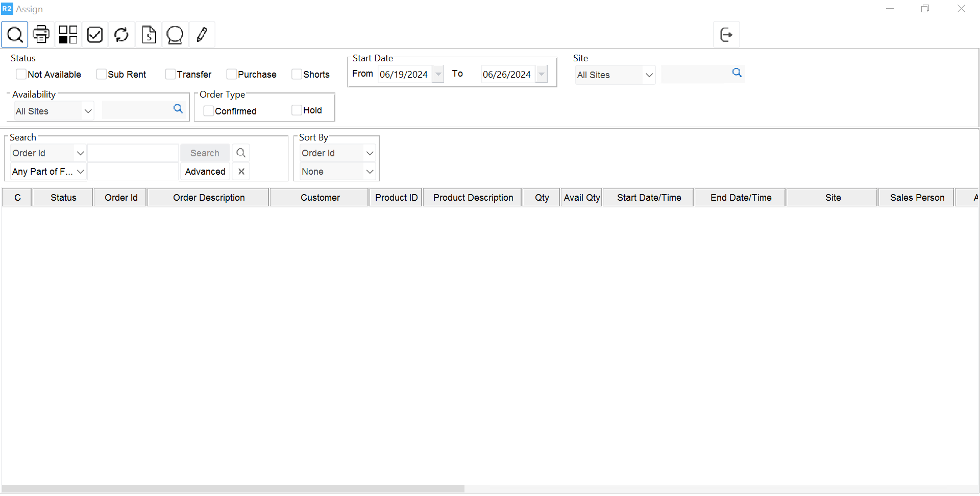Click the checkmark box toolbar icon
This screenshot has width=980, height=496.
[95, 35]
